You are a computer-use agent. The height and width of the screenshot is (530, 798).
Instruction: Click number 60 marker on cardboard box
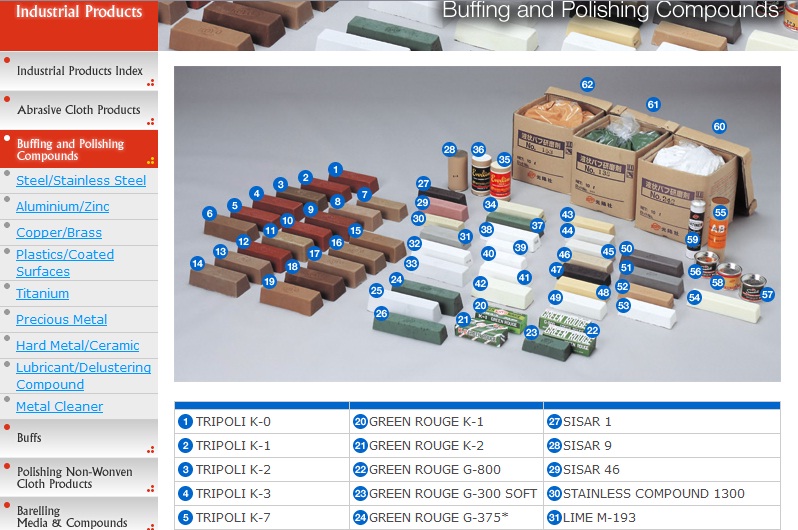(719, 127)
